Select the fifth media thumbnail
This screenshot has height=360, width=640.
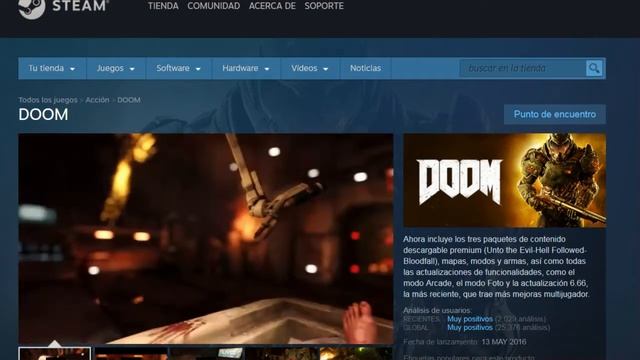pos(356,353)
